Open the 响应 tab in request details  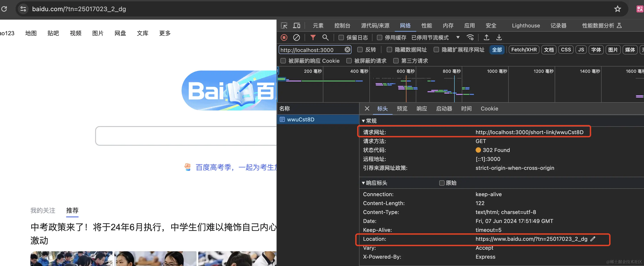click(422, 109)
